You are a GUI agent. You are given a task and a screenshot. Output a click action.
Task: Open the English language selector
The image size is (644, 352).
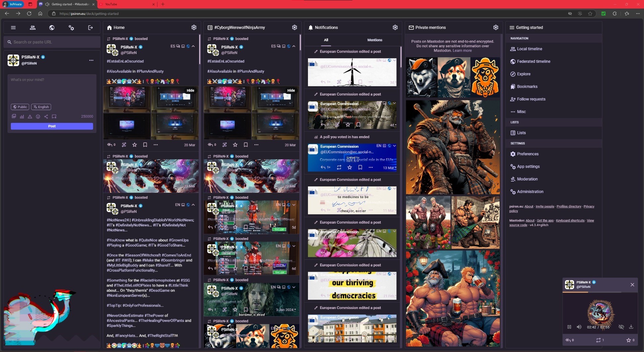tap(41, 107)
